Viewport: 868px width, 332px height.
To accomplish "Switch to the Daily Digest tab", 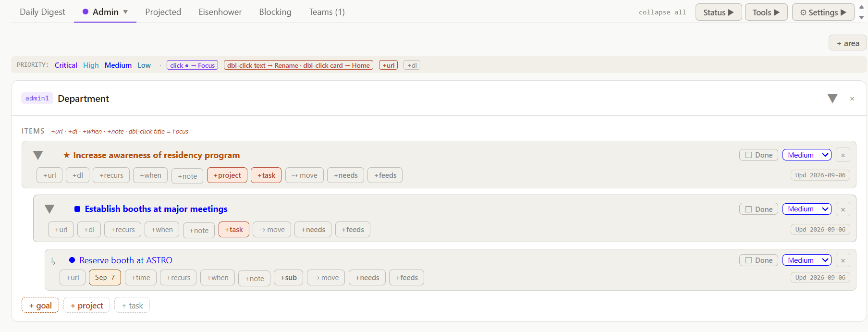I will click(42, 12).
